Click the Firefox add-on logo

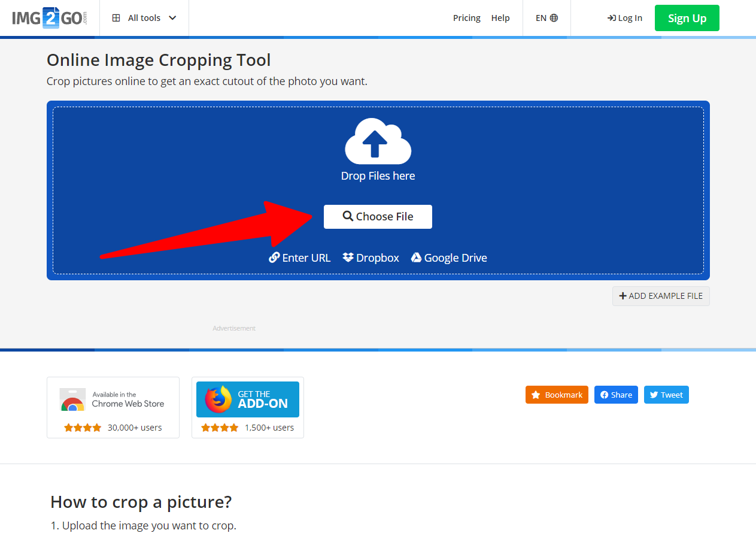coord(218,399)
